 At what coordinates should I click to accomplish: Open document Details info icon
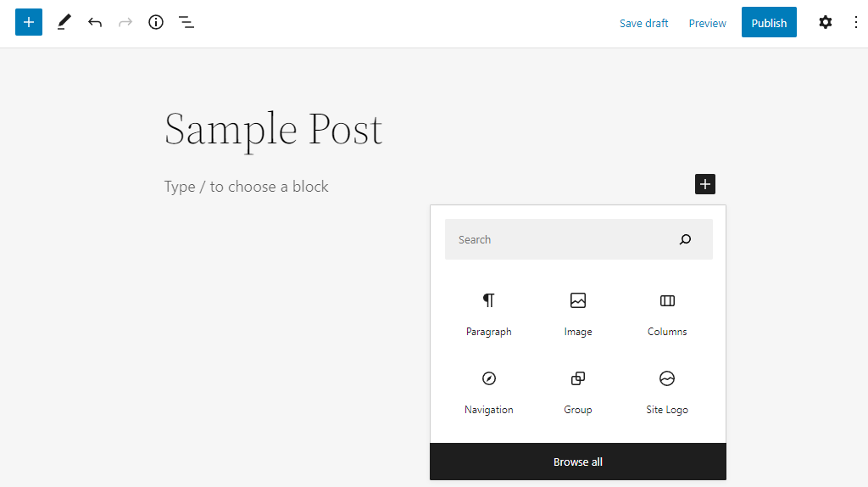[x=156, y=23]
